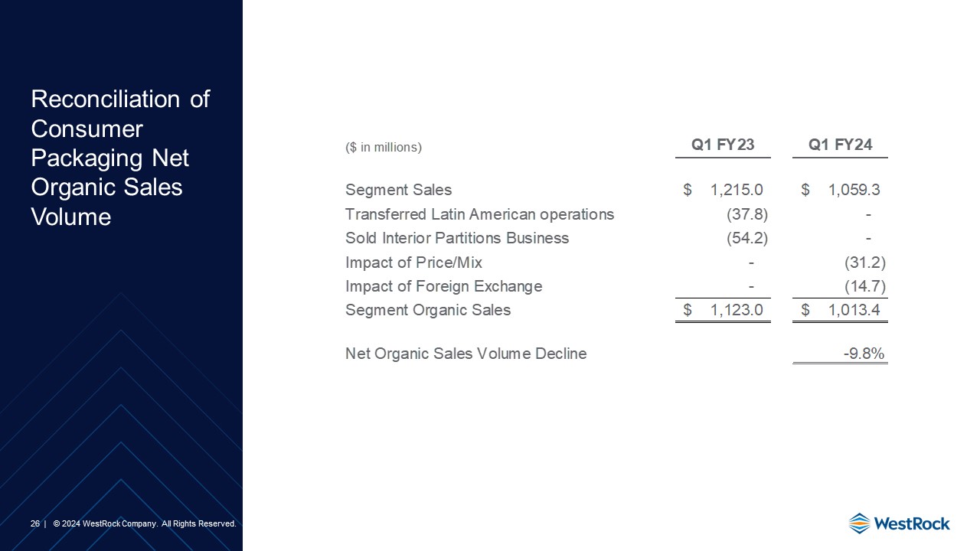
Task: Click the WestRock logo icon
Action: click(x=859, y=523)
